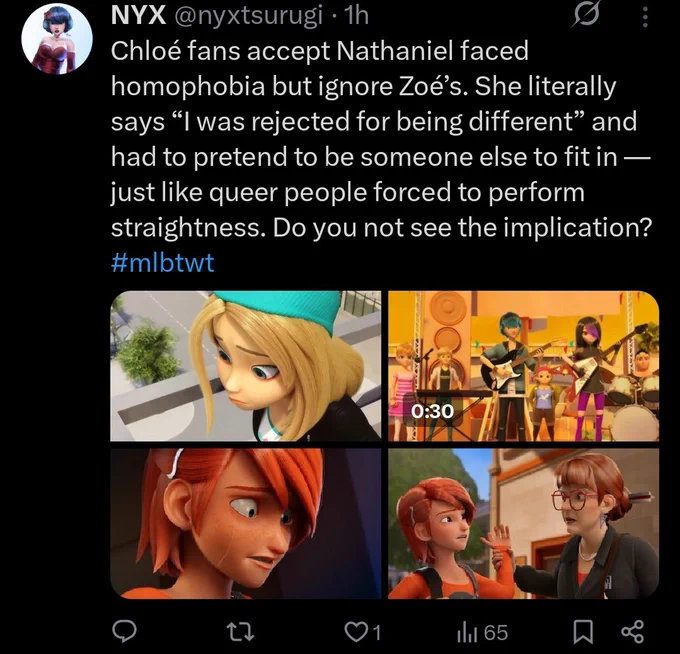Open the red-haired boy close-up image
Screen dimensions: 680x654
tap(245, 523)
